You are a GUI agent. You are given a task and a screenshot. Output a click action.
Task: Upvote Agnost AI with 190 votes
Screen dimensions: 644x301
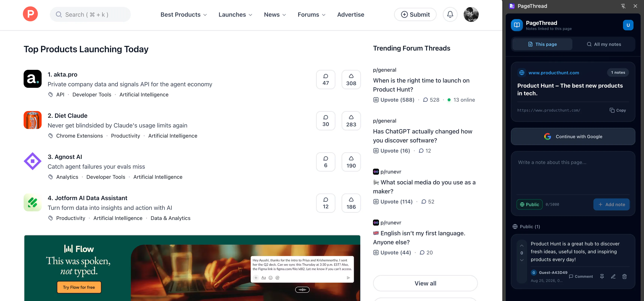pos(351,162)
